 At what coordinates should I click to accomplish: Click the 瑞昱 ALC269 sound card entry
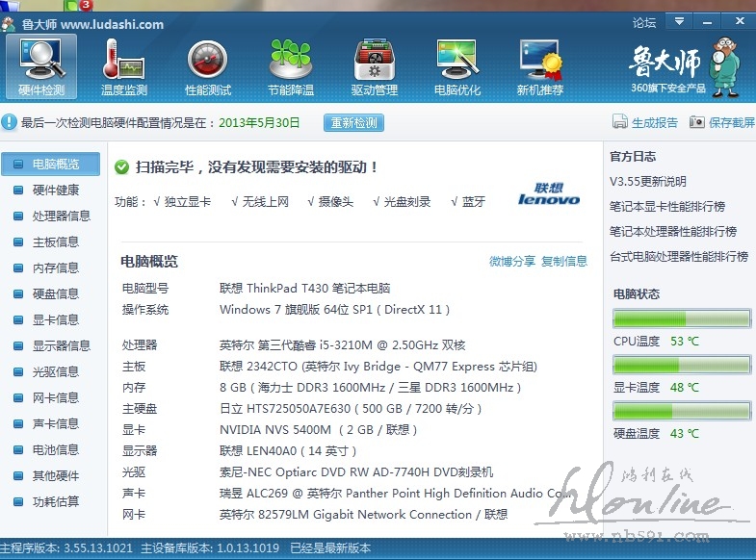pyautogui.click(x=395, y=494)
